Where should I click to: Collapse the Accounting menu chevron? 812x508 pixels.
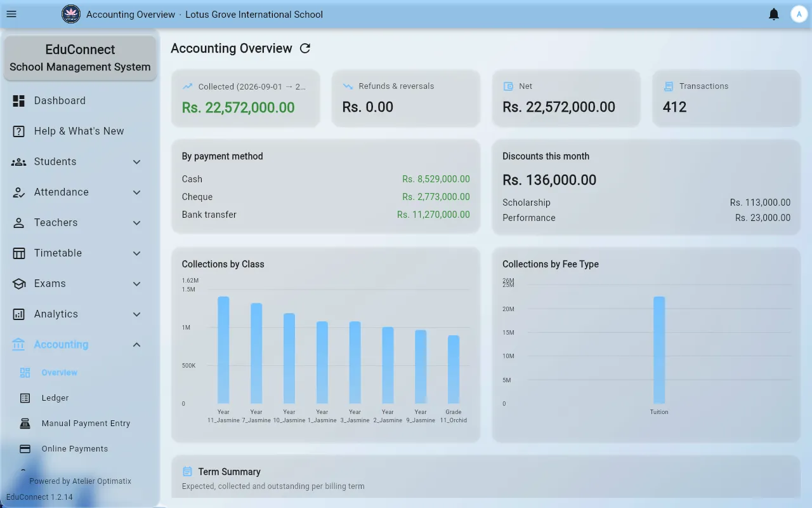(136, 344)
